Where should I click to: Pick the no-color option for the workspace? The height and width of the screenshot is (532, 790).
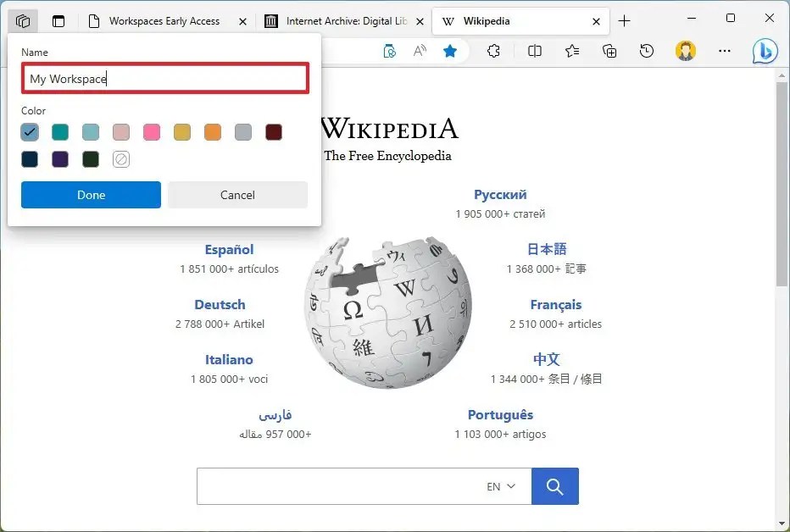click(120, 159)
